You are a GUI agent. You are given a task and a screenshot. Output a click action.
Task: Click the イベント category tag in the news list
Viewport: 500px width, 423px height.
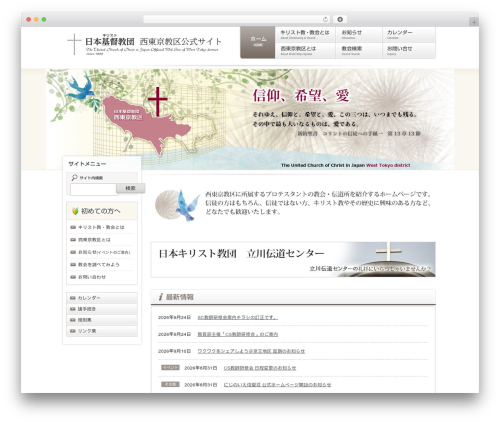(170, 367)
